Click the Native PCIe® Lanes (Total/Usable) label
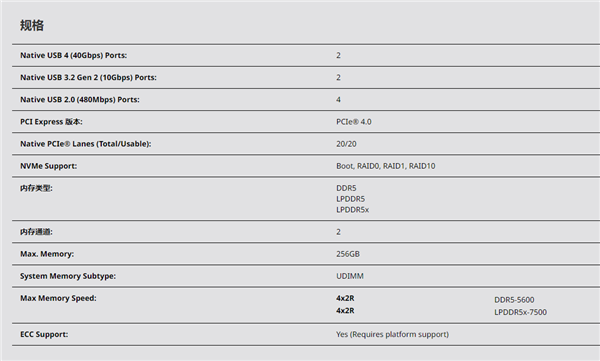The width and height of the screenshot is (600, 361). pyautogui.click(x=86, y=144)
